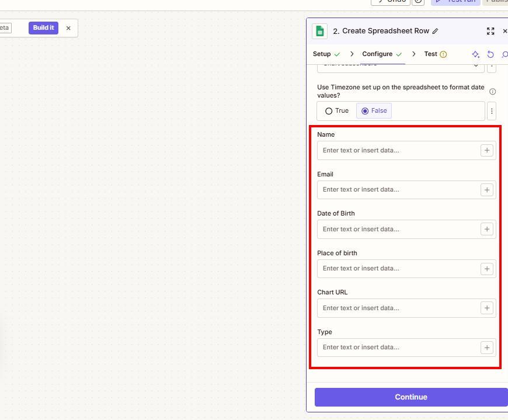Insert data with plus icon for Chart URL
508x420 pixels.
tap(486, 308)
